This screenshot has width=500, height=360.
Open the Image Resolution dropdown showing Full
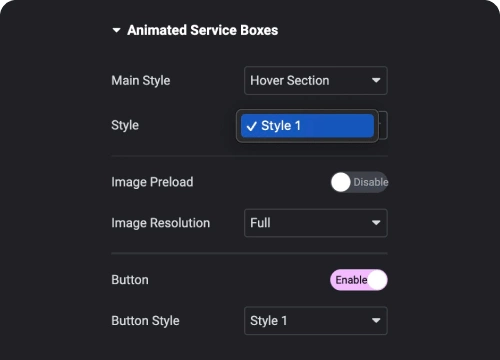coord(316,223)
